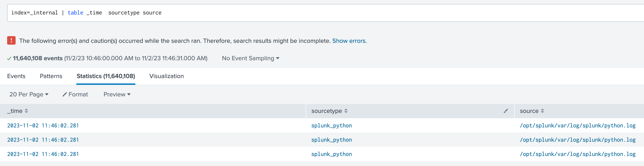Click the red error alert icon
Viewport: 644px width, 166px height.
[x=11, y=40]
